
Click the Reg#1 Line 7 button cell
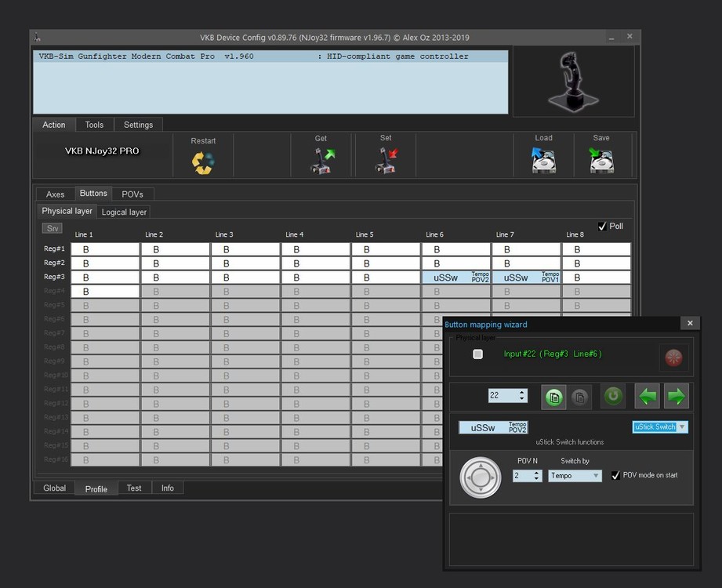pos(526,249)
